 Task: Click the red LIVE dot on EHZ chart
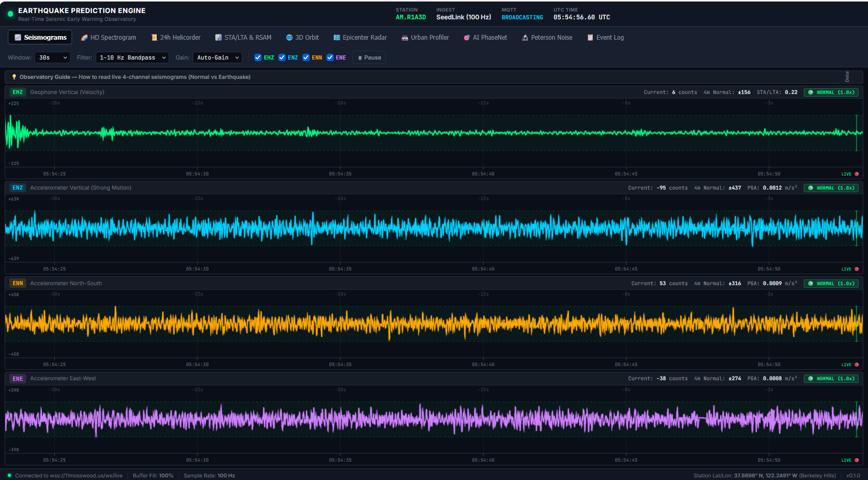(857, 174)
